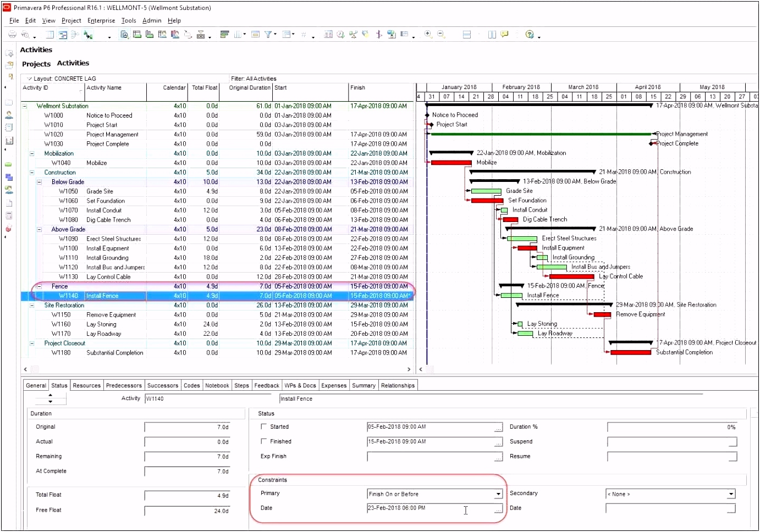Click the Primary constraint Date field
Image resolution: width=760 pixels, height=532 pixels.
click(x=431, y=508)
